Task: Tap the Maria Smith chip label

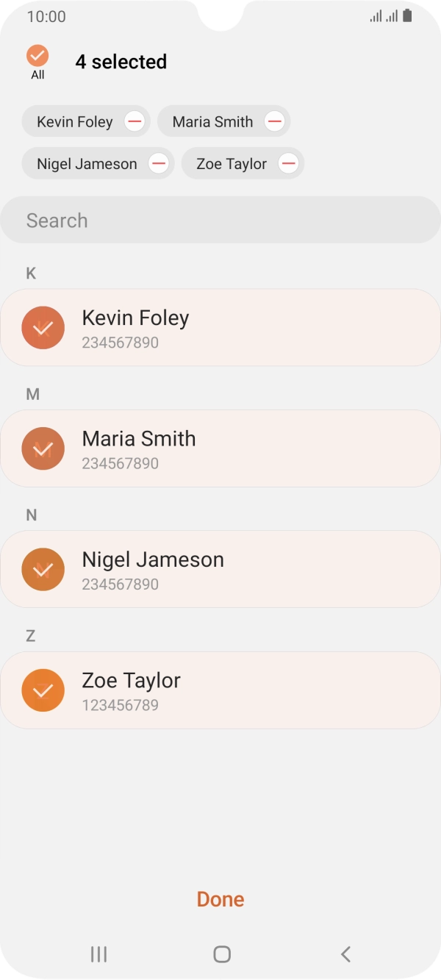Action: 212,121
